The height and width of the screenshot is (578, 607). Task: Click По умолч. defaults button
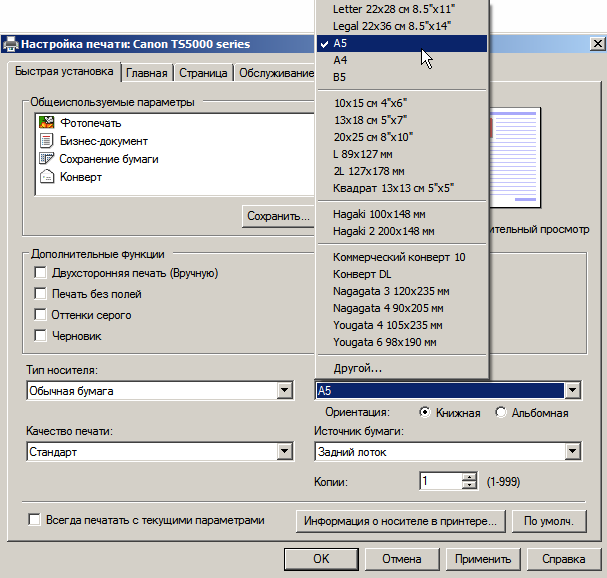(x=549, y=521)
